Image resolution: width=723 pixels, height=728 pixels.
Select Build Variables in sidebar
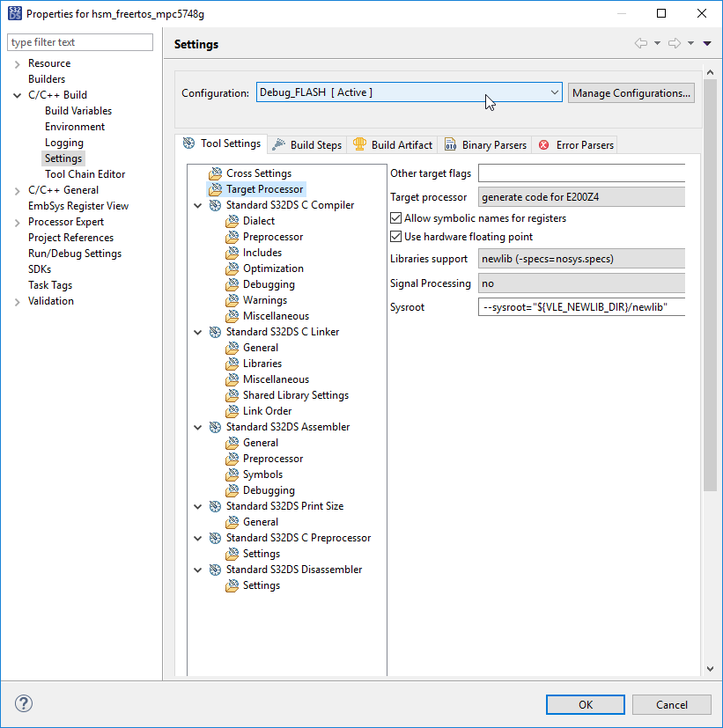78,111
